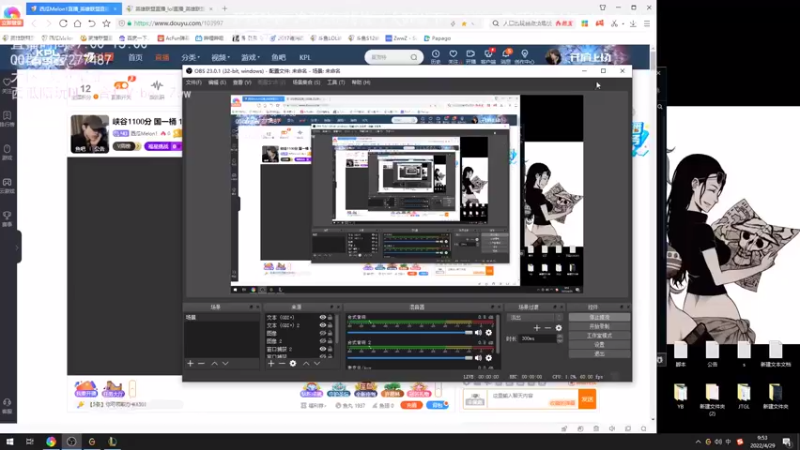Open settings gear for 台式音响 mixer channel
This screenshot has height=450, width=800.
[x=489, y=333]
